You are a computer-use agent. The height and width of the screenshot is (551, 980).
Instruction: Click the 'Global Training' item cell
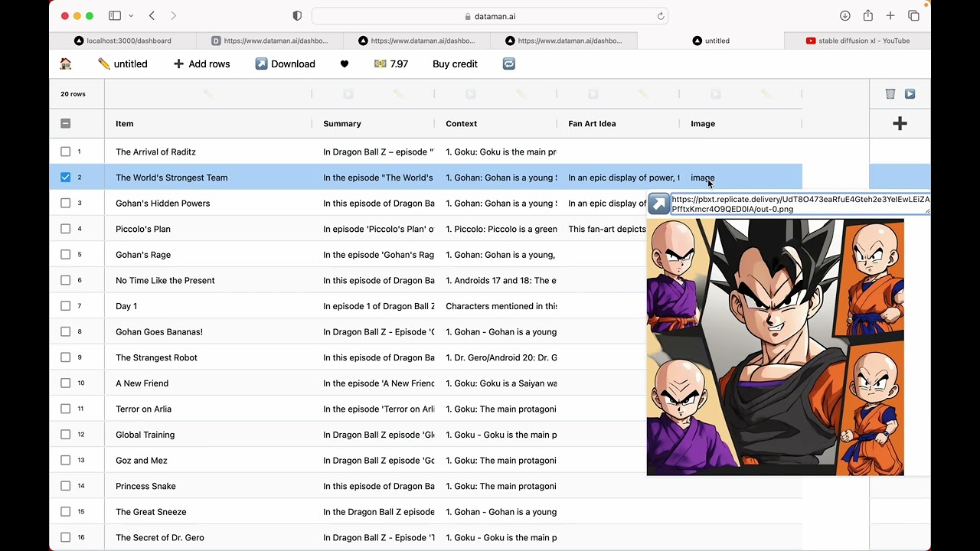pyautogui.click(x=207, y=435)
